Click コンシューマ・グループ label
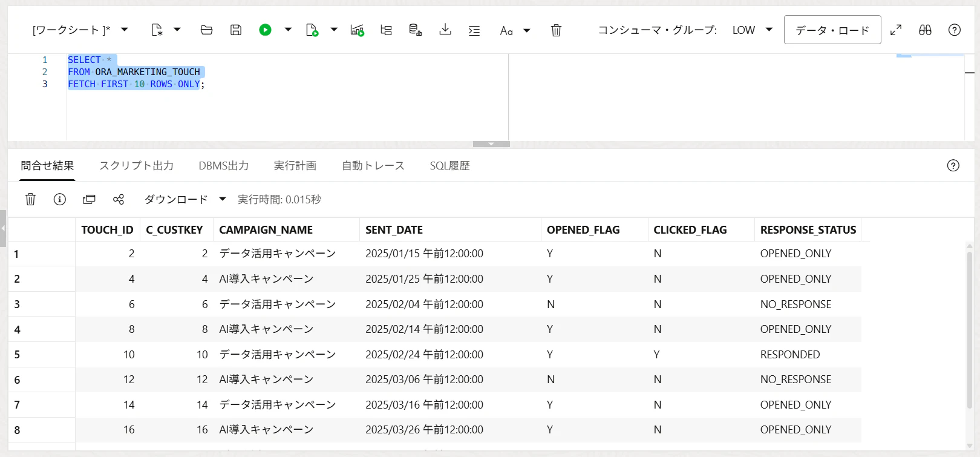This screenshot has width=980, height=457. click(657, 30)
